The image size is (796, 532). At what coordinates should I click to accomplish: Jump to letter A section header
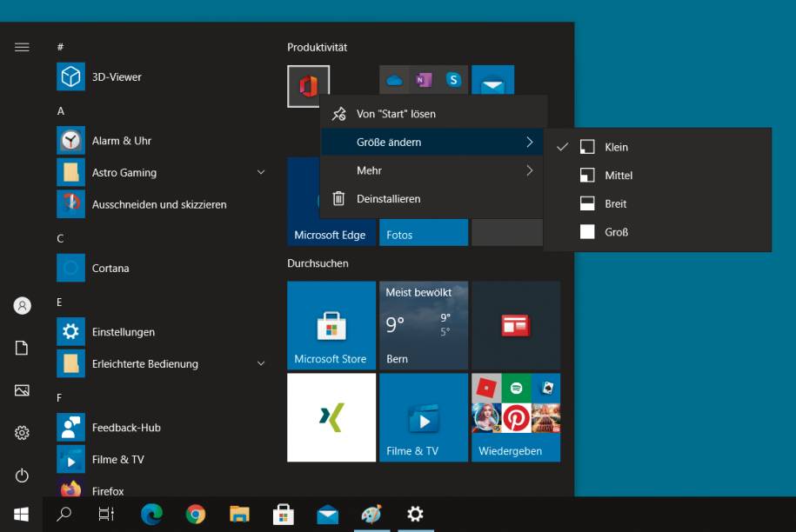click(60, 111)
